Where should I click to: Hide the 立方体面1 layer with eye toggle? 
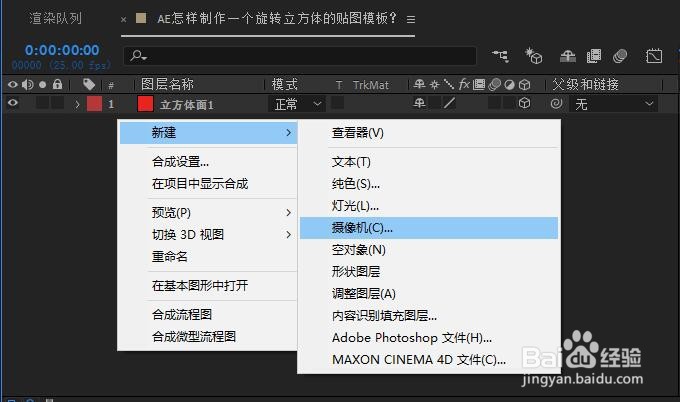click(x=13, y=103)
